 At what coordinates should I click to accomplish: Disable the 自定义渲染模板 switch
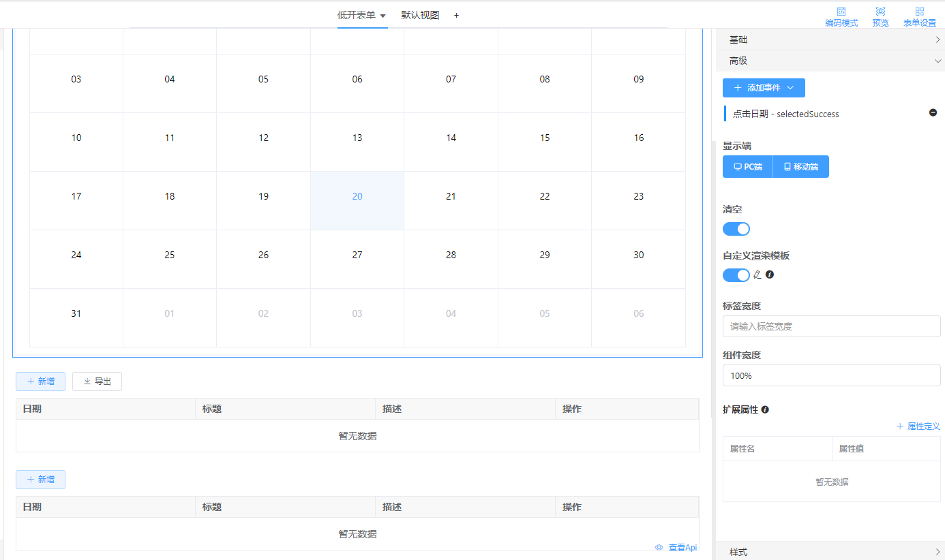pos(736,275)
